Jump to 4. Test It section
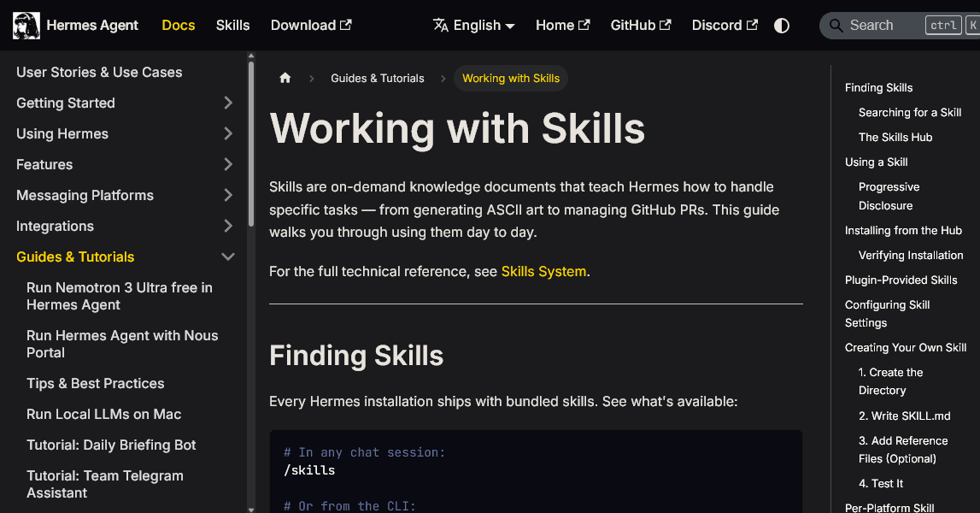The width and height of the screenshot is (980, 513). tap(881, 484)
